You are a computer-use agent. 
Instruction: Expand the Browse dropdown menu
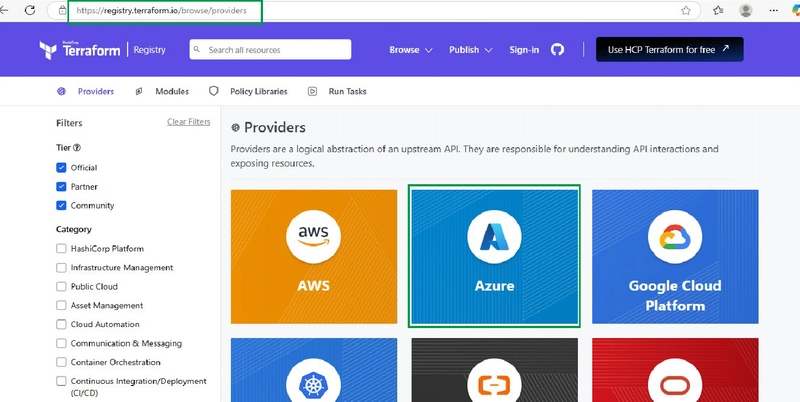click(x=411, y=50)
